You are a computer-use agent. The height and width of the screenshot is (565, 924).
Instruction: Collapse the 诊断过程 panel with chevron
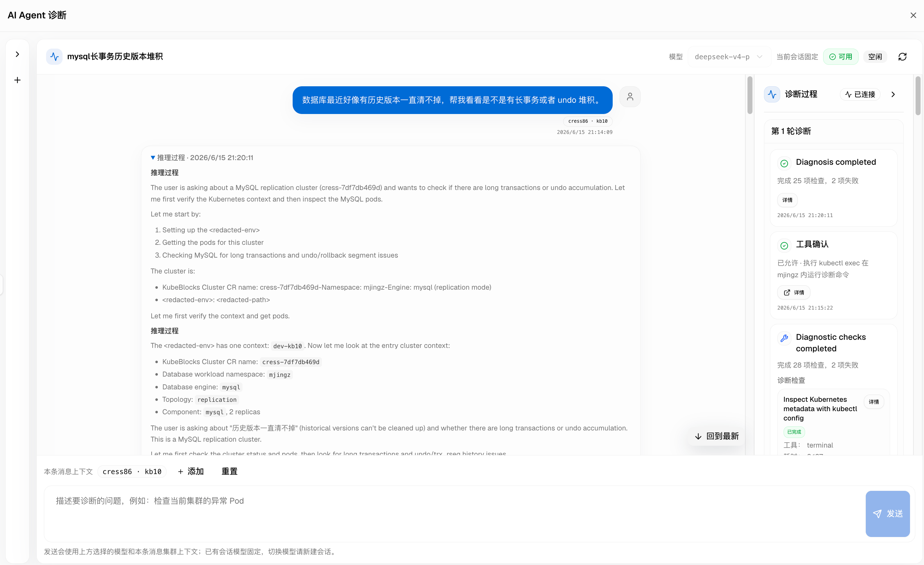click(x=893, y=95)
